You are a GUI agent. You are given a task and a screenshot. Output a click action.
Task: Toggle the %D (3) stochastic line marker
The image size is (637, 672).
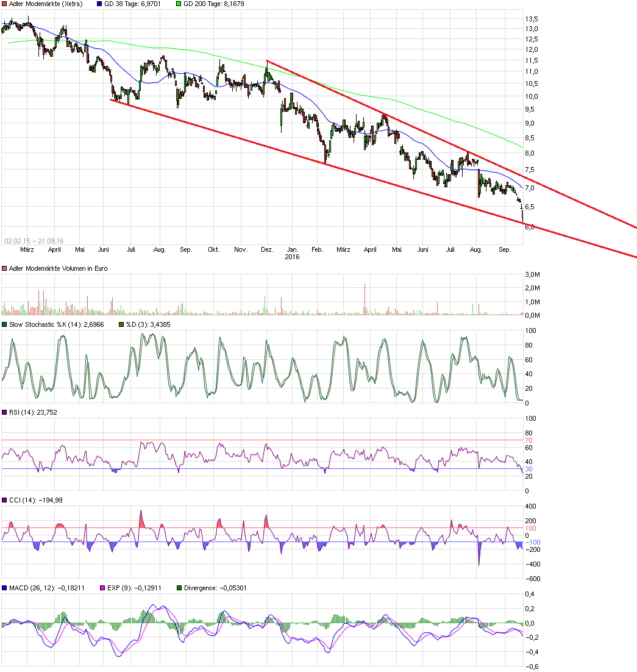click(x=122, y=324)
